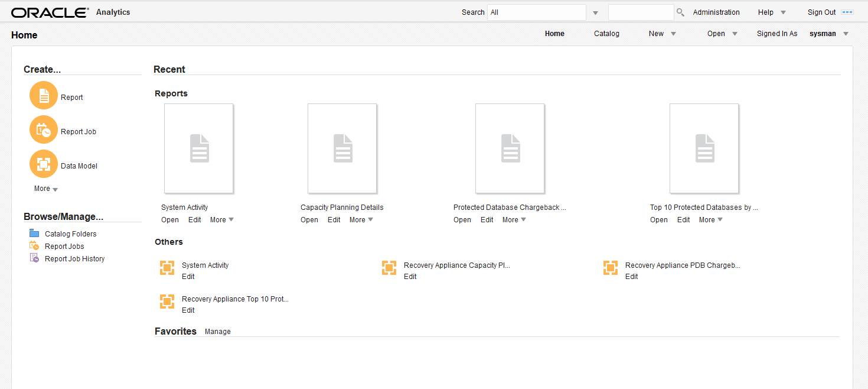Click the Report Jobs link

coord(64,247)
